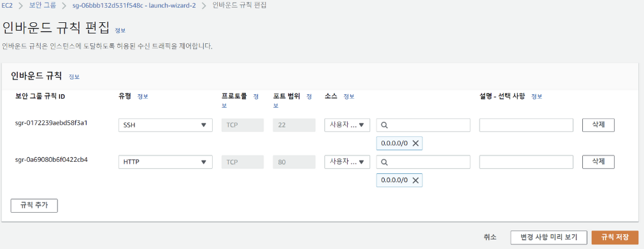
Task: Open the 보안 그룹 breadcrumb
Action: (43, 6)
